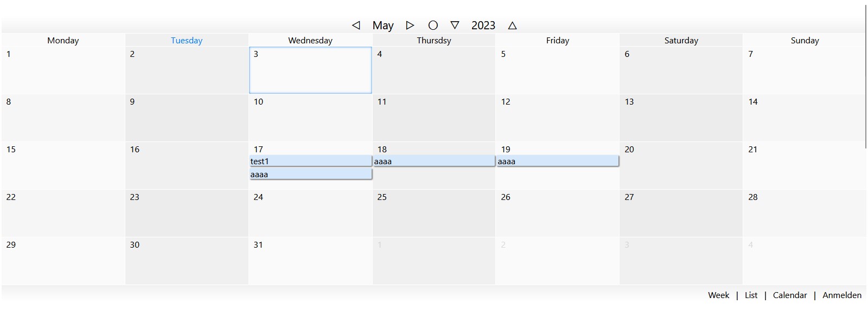The height and width of the screenshot is (310, 868).
Task: Click the May month label
Action: 383,25
